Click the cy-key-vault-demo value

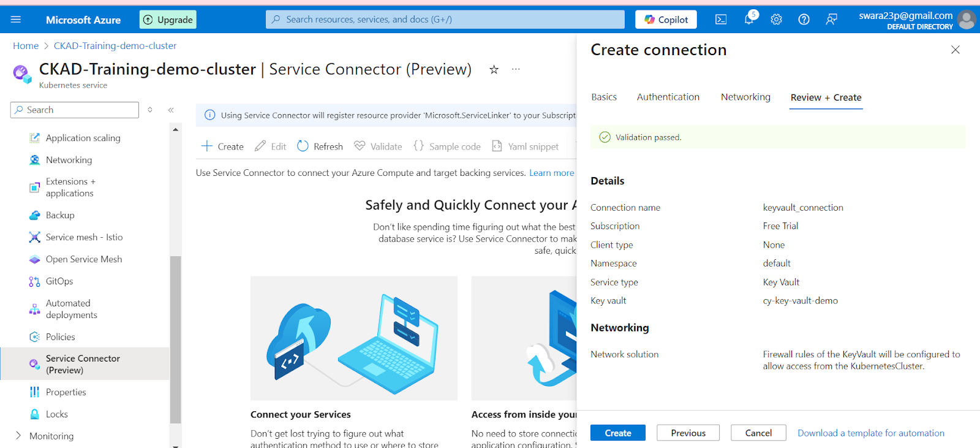(x=800, y=301)
